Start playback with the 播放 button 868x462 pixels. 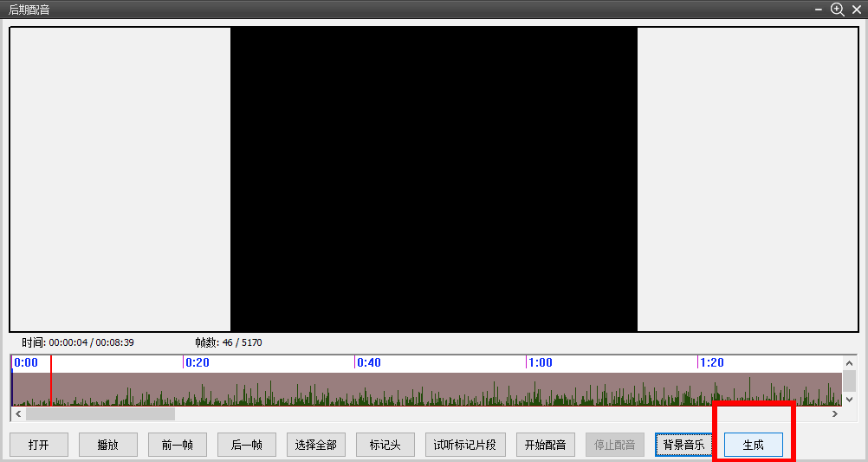pos(108,445)
